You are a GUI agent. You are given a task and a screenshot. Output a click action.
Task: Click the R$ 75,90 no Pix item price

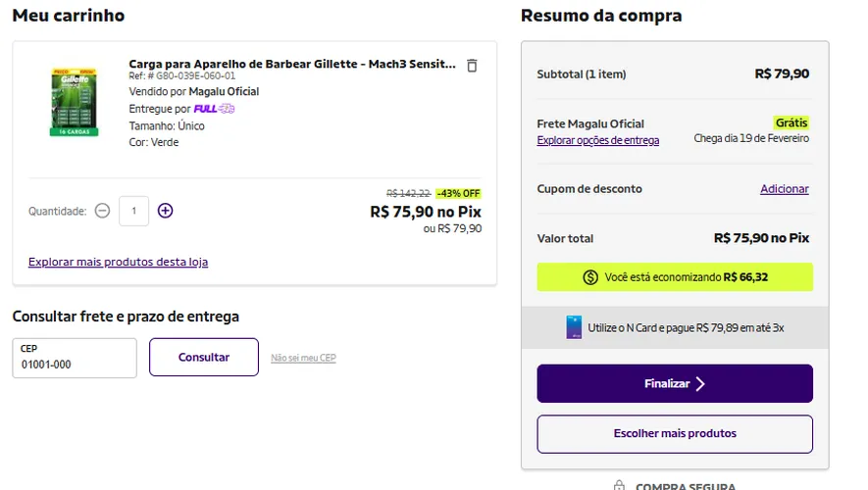tap(426, 212)
